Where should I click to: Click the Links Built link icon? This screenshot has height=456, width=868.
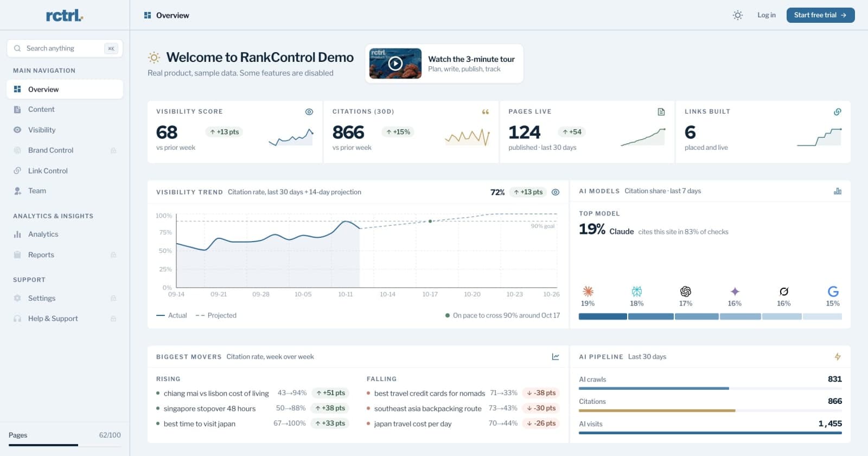point(838,112)
